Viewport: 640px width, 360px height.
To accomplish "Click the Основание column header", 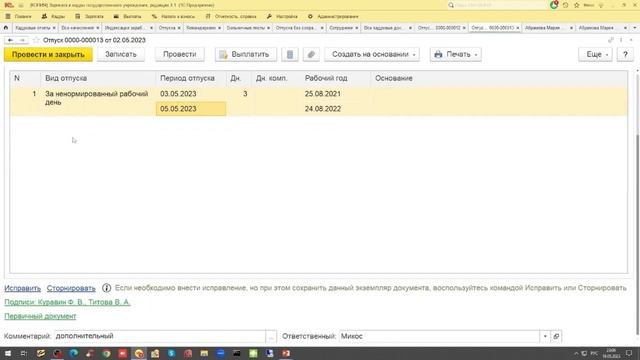I will [x=499, y=78].
